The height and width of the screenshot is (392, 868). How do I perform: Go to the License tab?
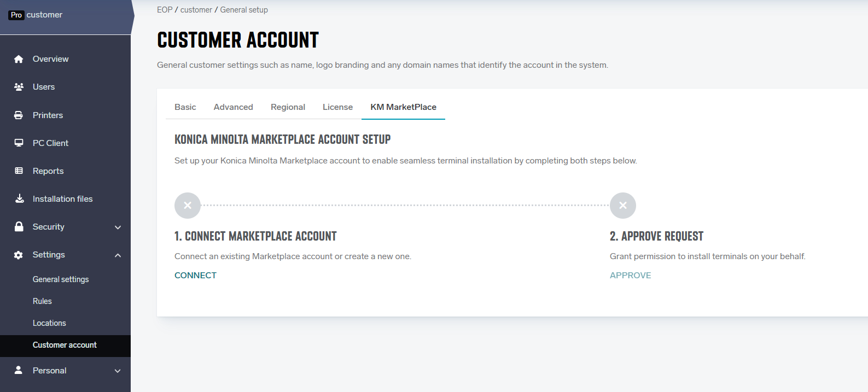coord(337,107)
